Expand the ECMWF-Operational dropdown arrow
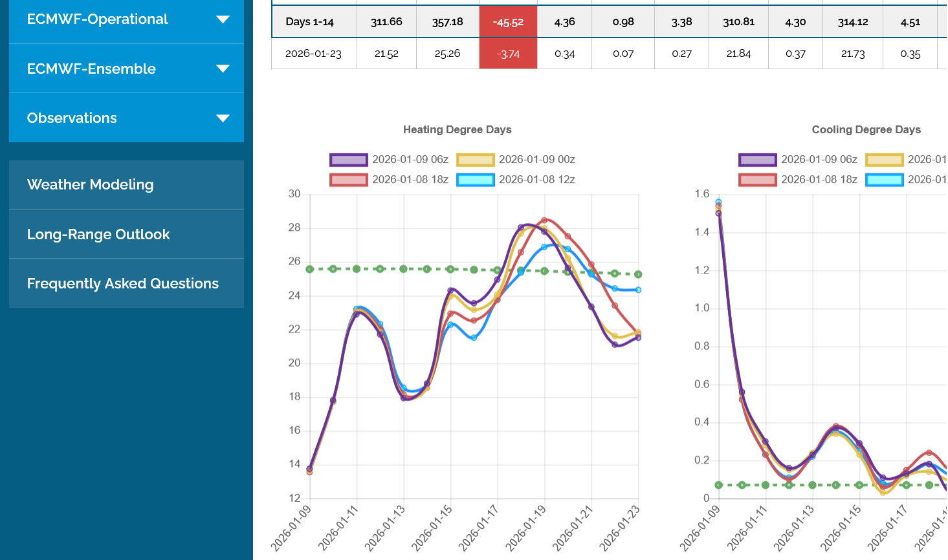Viewport: 948px width, 560px height. click(x=223, y=19)
